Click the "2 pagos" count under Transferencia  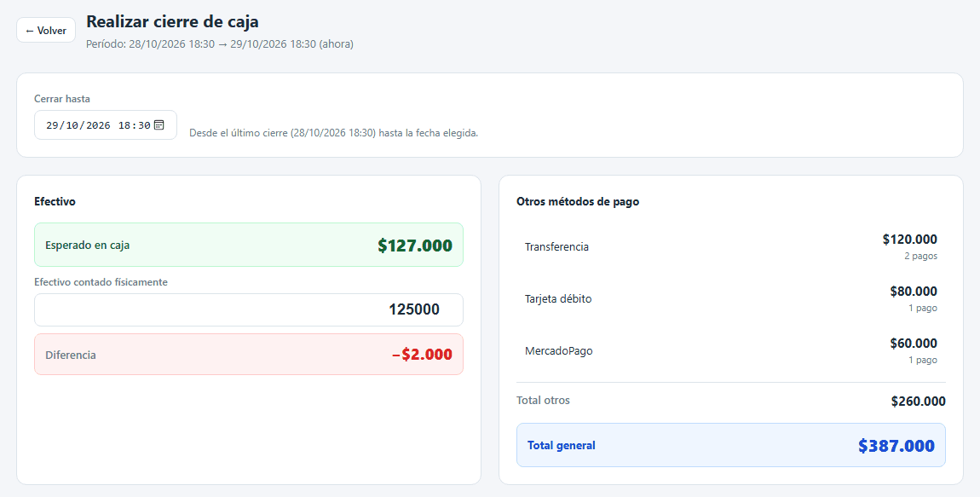pos(920,257)
